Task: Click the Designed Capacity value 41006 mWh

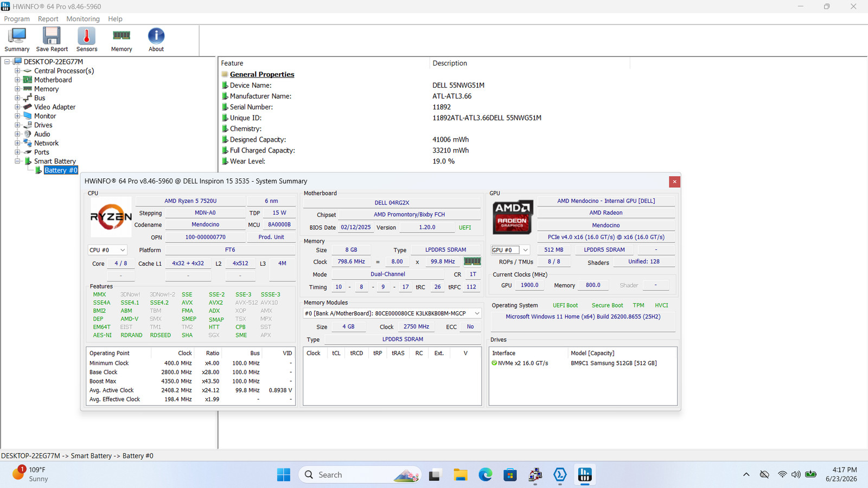Action: 450,139
